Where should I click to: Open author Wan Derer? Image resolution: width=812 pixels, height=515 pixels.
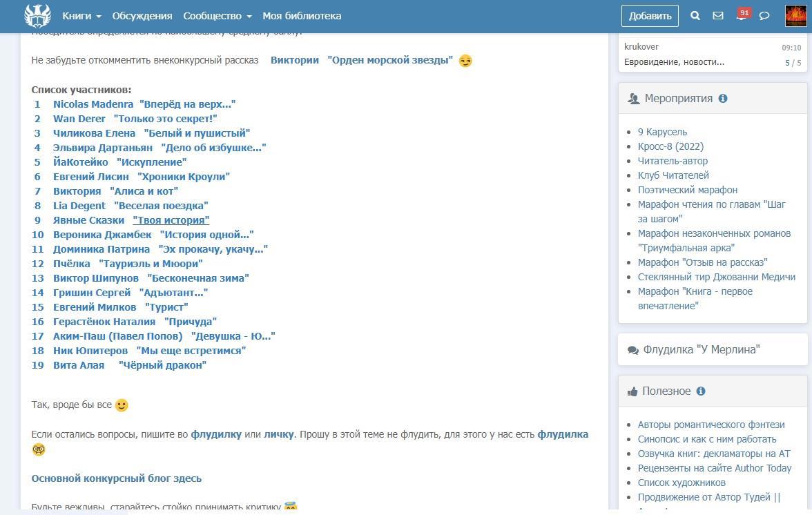pyautogui.click(x=79, y=119)
